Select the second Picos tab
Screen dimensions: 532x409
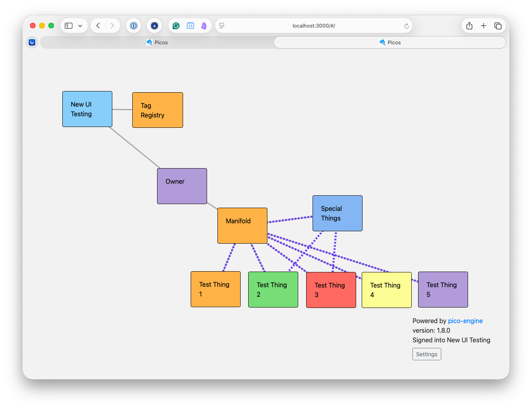[390, 42]
